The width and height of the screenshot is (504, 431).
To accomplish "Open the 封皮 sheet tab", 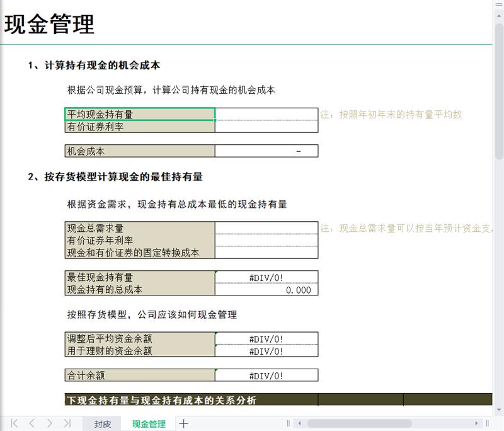I will point(102,424).
